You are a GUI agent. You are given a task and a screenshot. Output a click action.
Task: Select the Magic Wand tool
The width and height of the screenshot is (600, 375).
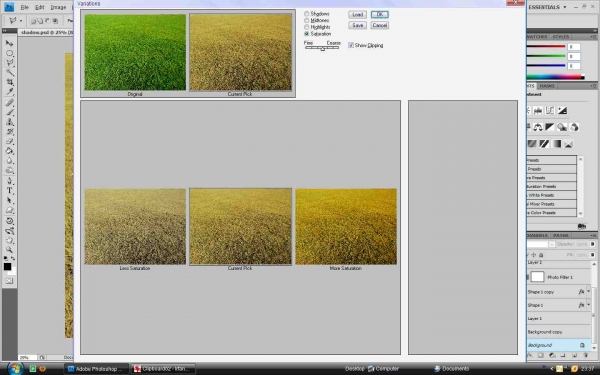pyautogui.click(x=10, y=72)
